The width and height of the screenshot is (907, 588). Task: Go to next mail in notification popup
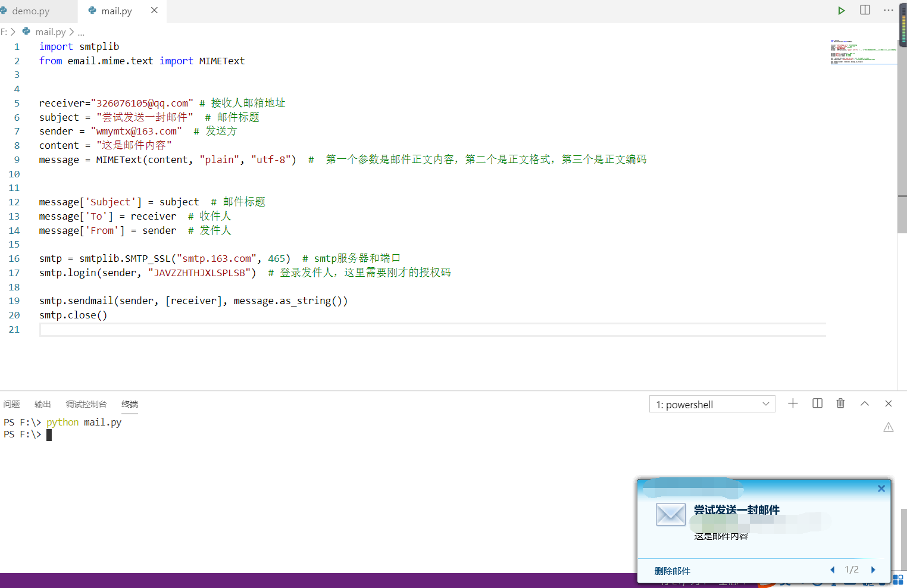pyautogui.click(x=873, y=570)
